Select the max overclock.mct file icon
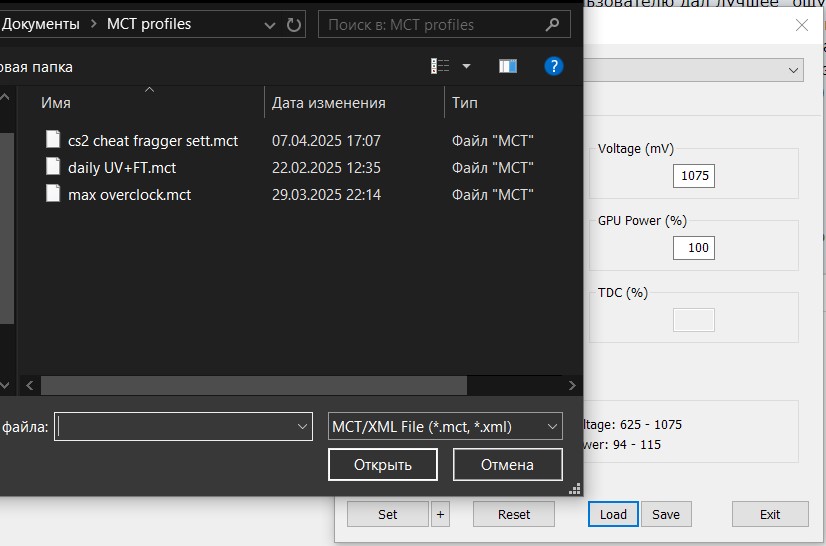This screenshot has width=826, height=546. pyautogui.click(x=54, y=194)
